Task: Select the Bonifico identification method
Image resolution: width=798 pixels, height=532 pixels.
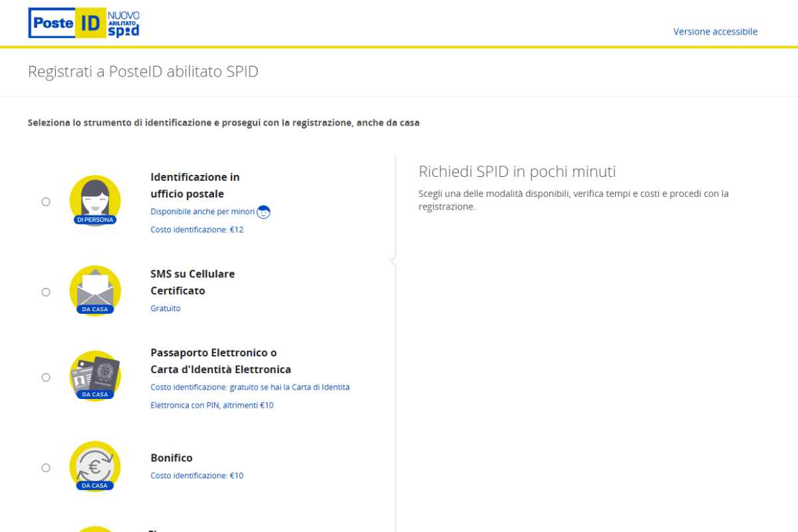Action: pyautogui.click(x=45, y=467)
